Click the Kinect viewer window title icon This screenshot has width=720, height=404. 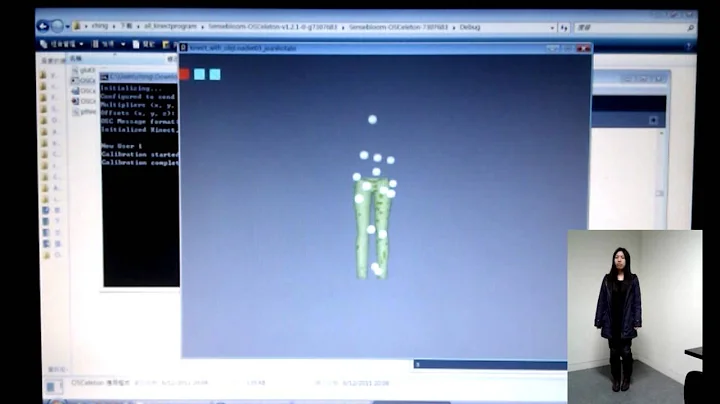tap(184, 47)
